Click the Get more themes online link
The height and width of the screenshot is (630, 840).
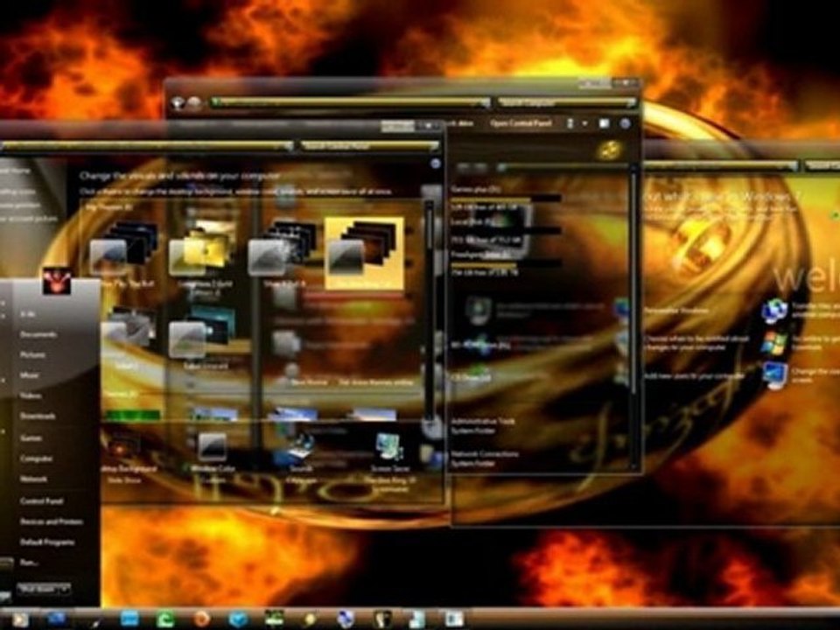click(376, 382)
